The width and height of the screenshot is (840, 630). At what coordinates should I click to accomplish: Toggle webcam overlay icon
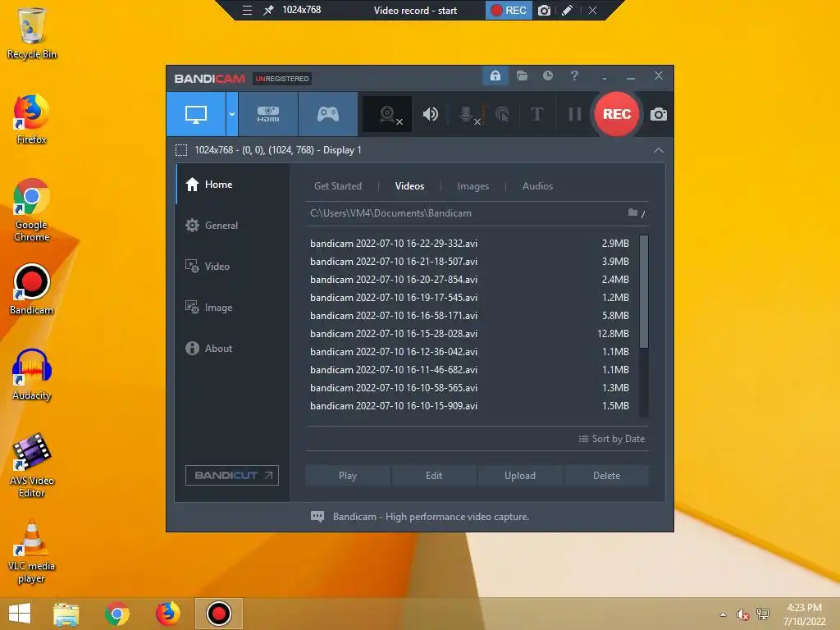[387, 114]
